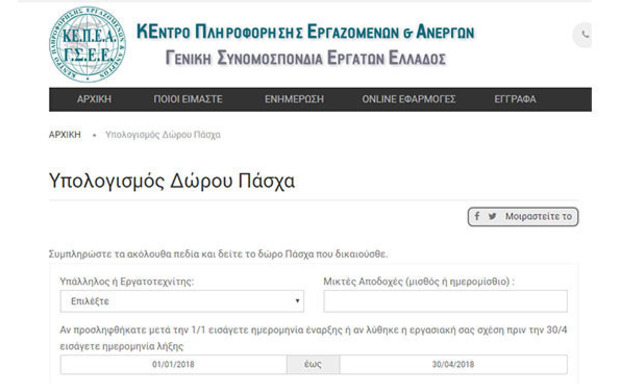This screenshot has height=384, width=621.
Task: Click the Μικτές Αποδοχές input field
Action: pyautogui.click(x=445, y=301)
